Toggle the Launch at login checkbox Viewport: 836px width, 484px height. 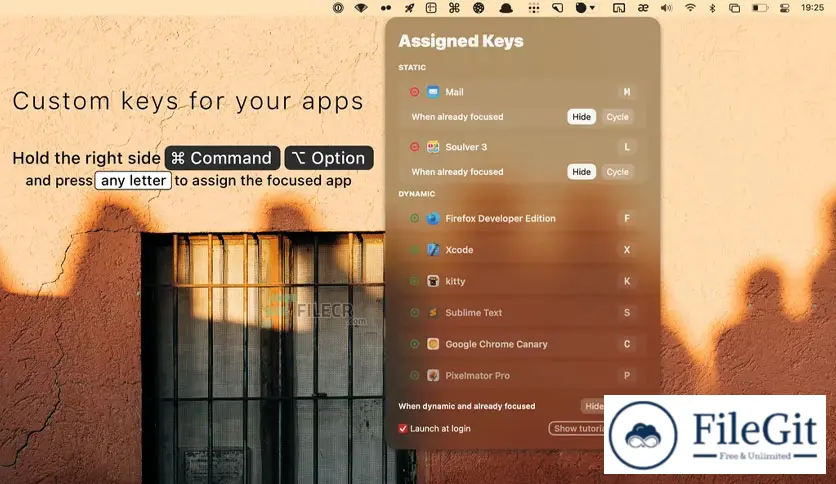403,429
